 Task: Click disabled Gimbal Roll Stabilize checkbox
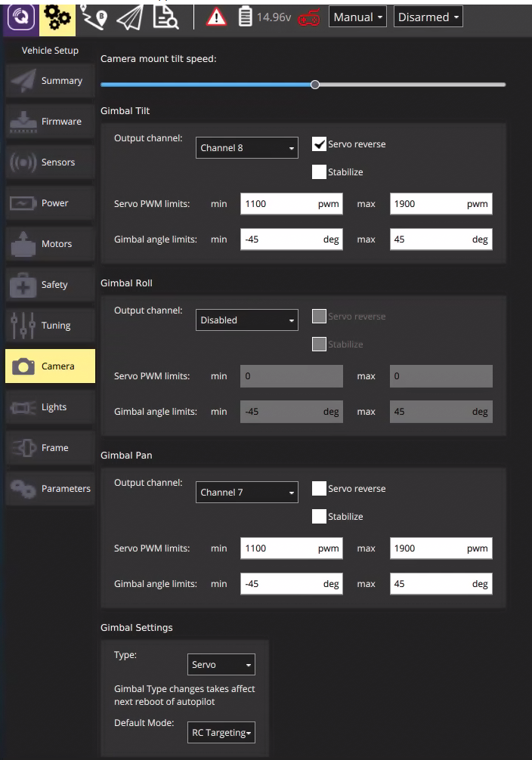coord(319,344)
